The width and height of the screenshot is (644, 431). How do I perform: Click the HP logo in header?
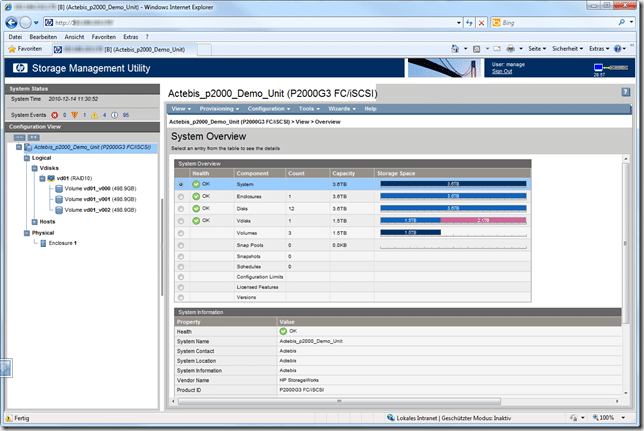pos(20,68)
